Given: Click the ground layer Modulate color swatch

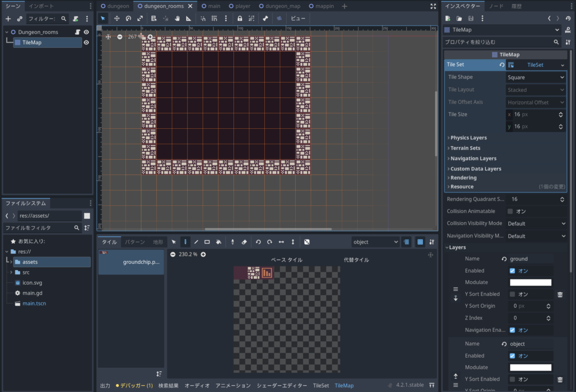Looking at the screenshot, I should coord(530,282).
